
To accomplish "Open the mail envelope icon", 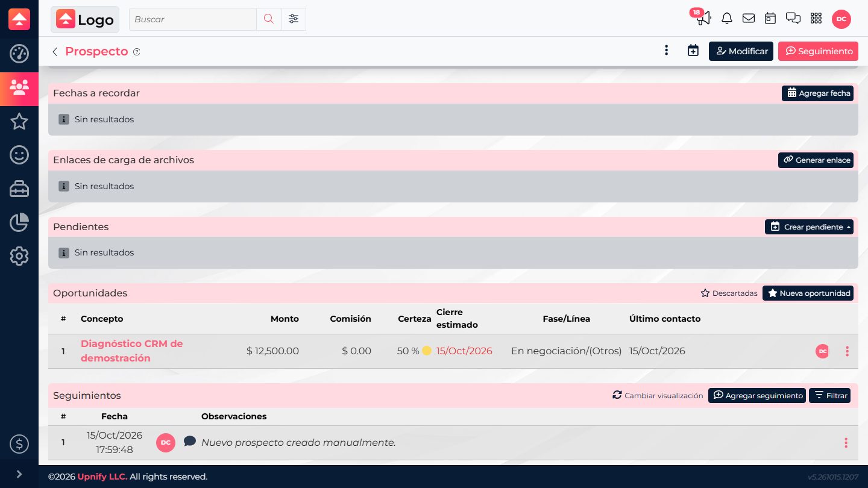I will 749,19.
